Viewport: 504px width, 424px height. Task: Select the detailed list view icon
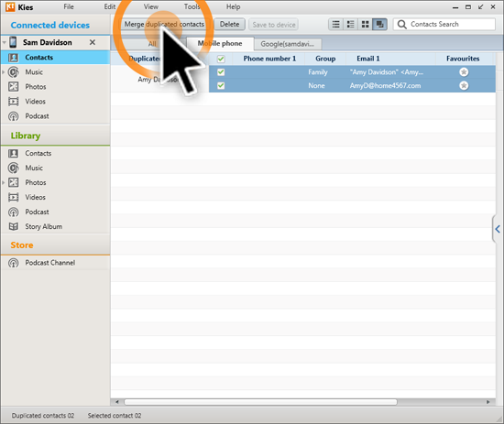(x=350, y=25)
